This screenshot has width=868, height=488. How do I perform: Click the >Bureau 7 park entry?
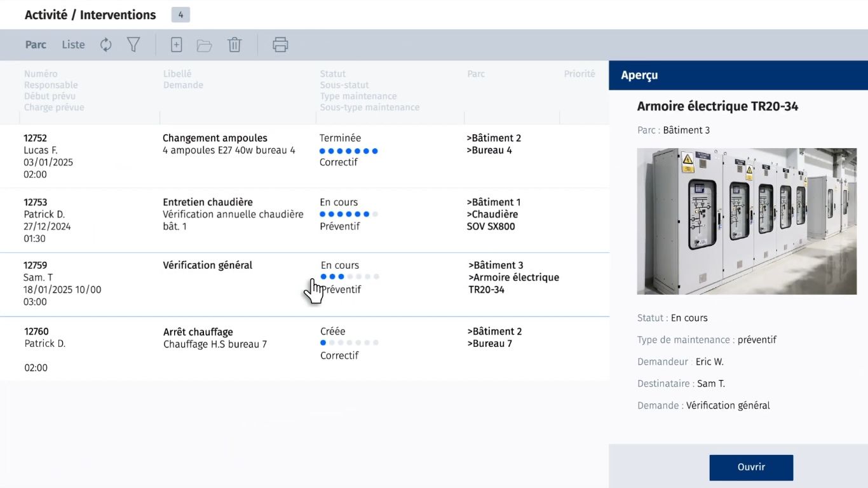click(489, 343)
